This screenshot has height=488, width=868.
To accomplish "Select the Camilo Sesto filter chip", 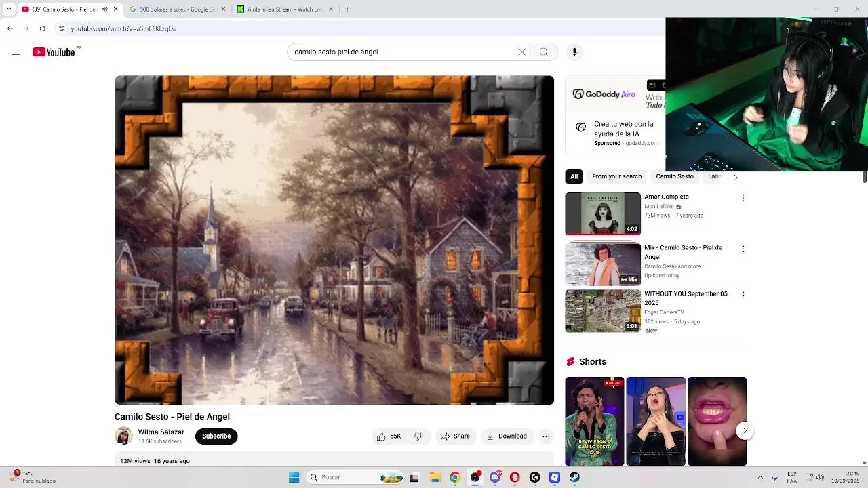I will point(675,176).
